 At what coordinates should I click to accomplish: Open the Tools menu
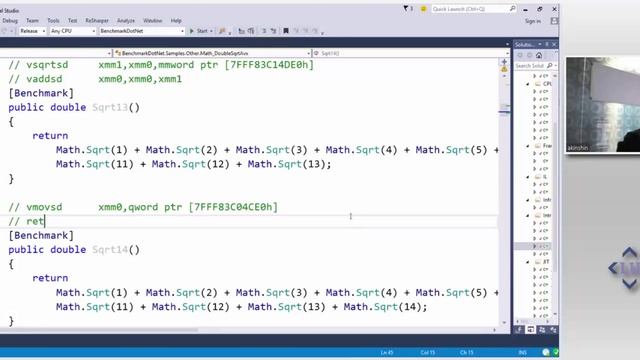[x=53, y=20]
